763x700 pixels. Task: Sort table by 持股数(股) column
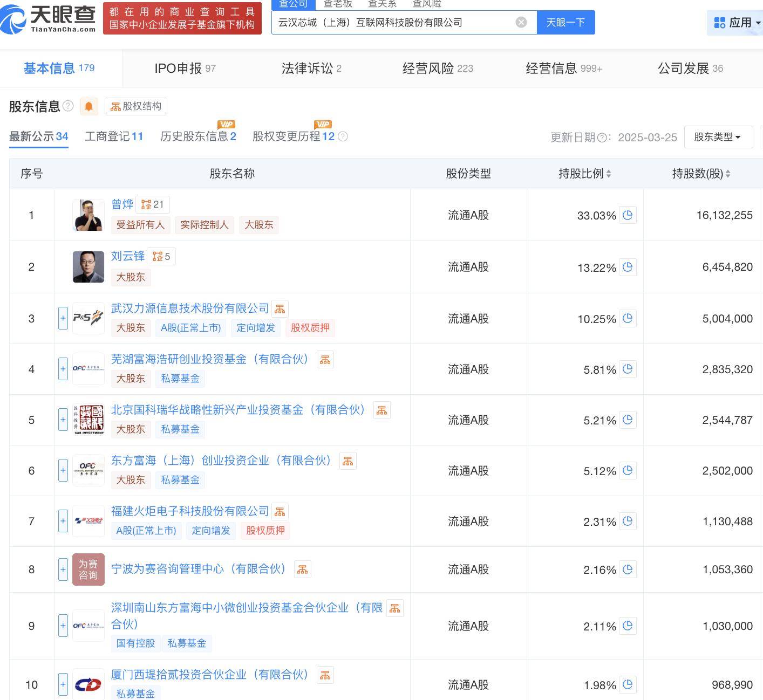[x=700, y=174]
